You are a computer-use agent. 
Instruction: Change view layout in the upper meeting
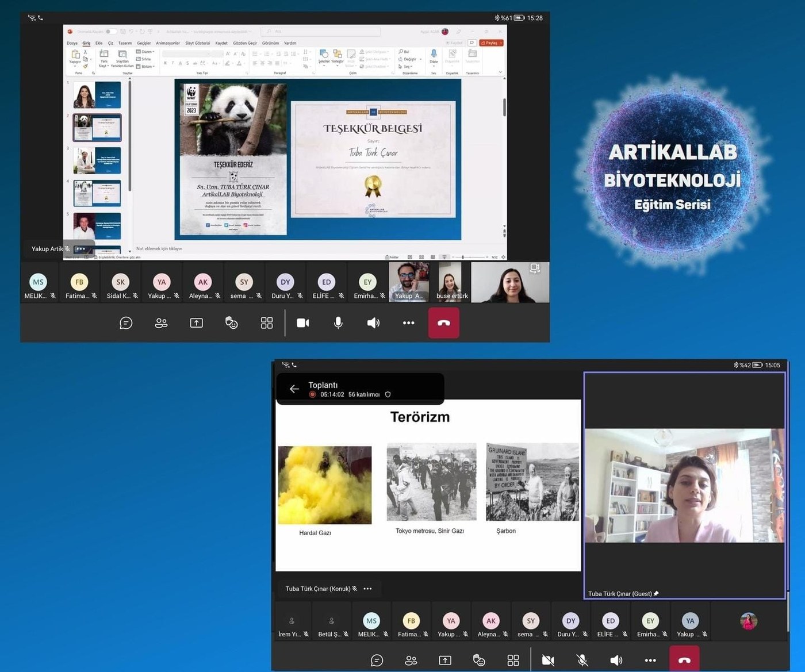pyautogui.click(x=267, y=323)
